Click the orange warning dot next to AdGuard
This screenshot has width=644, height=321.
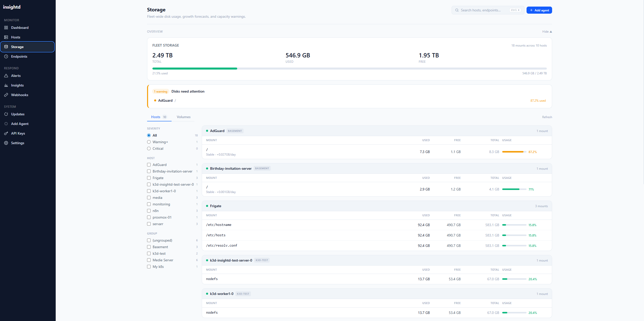tap(155, 100)
